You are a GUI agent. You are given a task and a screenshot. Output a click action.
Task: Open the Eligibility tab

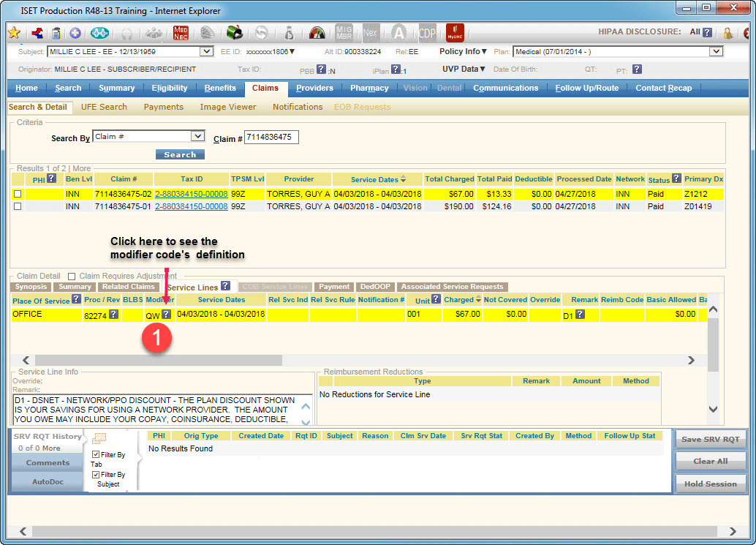click(169, 89)
